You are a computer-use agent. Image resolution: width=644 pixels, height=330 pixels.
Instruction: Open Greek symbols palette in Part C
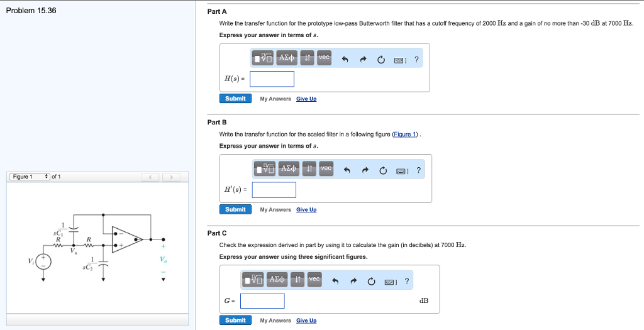[278, 279]
